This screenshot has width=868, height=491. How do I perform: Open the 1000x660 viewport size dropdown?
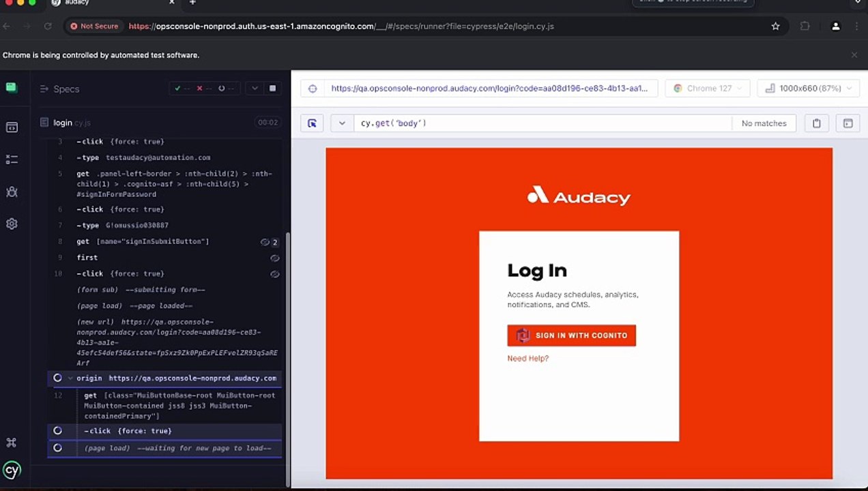point(809,88)
